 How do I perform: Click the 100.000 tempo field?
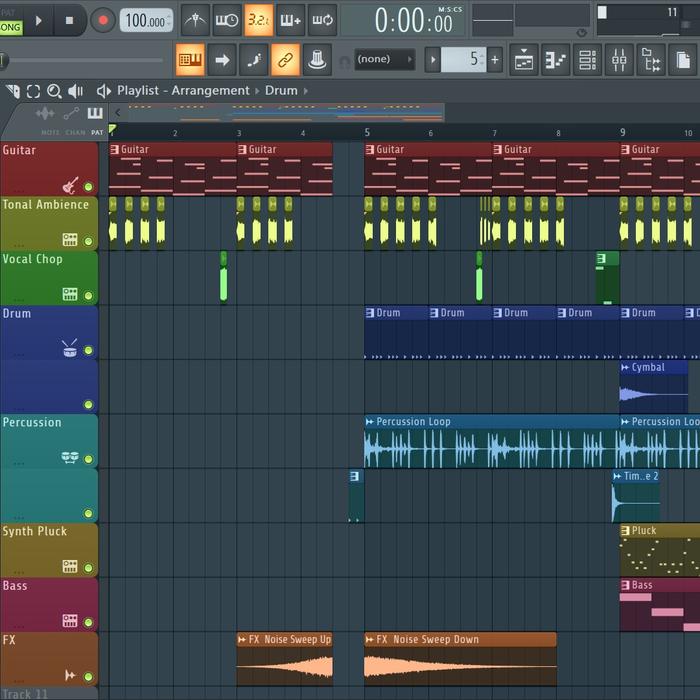coord(146,20)
